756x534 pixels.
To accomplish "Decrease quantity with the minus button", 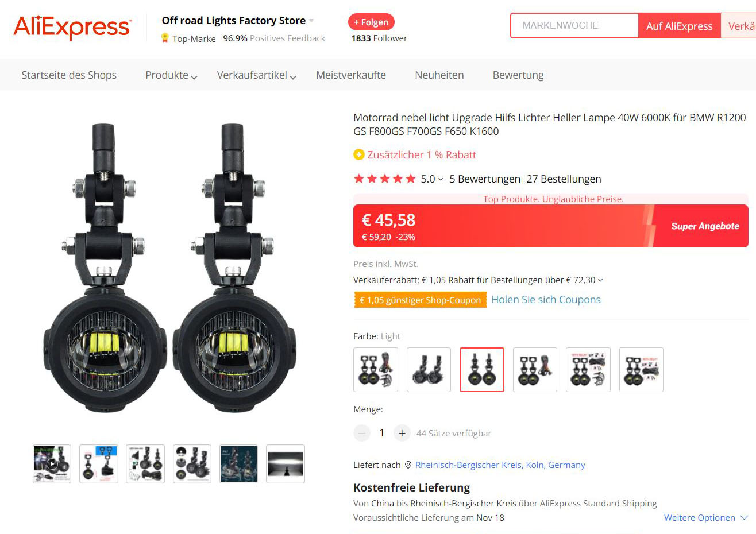I will (x=362, y=433).
